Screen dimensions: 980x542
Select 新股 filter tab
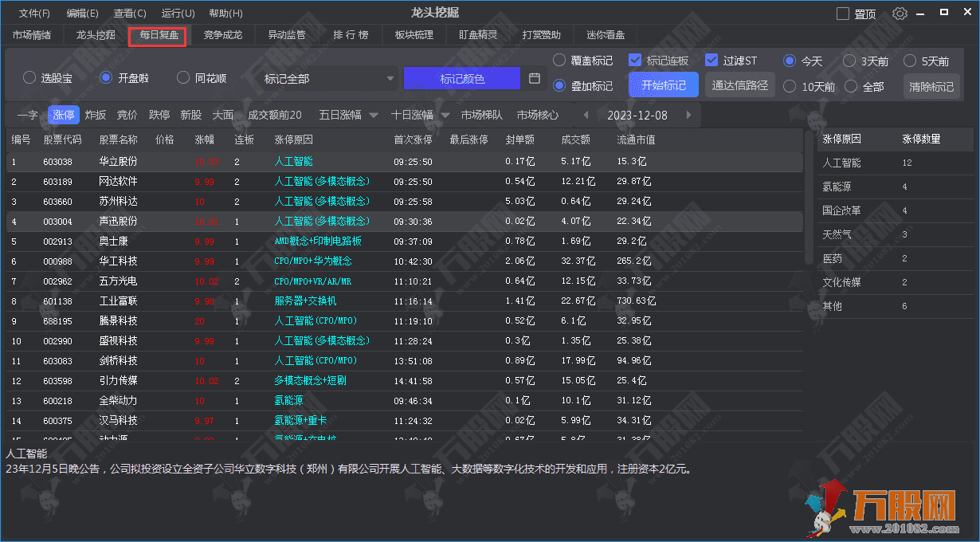pyautogui.click(x=191, y=115)
